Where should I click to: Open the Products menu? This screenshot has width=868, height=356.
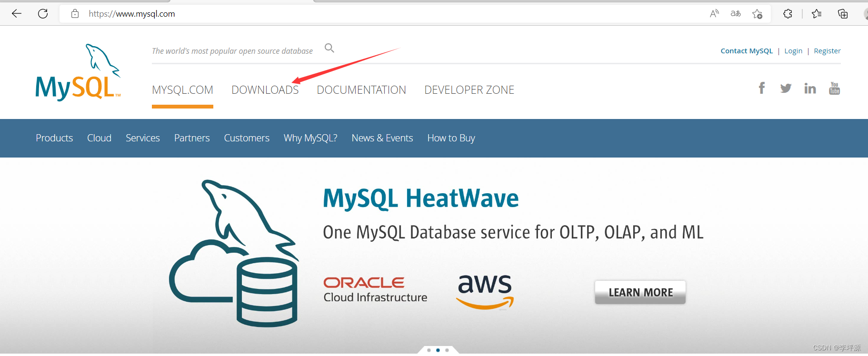coord(54,138)
